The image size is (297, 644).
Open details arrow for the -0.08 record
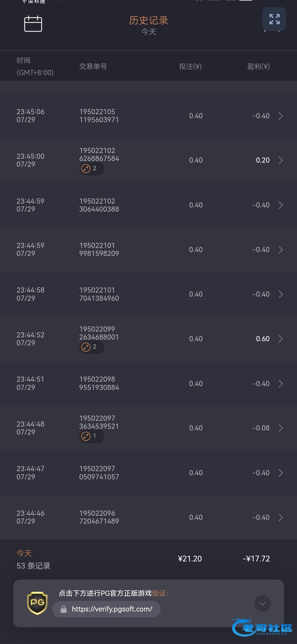(280, 428)
